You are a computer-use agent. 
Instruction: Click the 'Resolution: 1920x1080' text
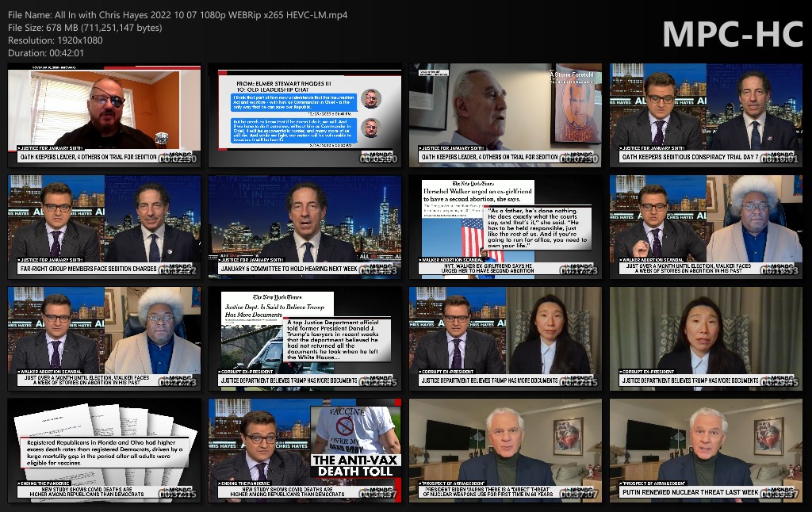pos(56,40)
